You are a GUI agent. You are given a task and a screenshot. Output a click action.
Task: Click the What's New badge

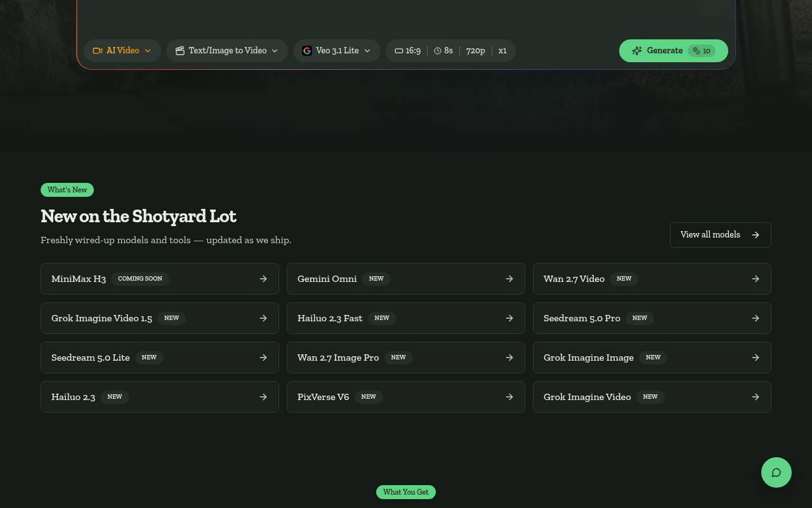(67, 190)
